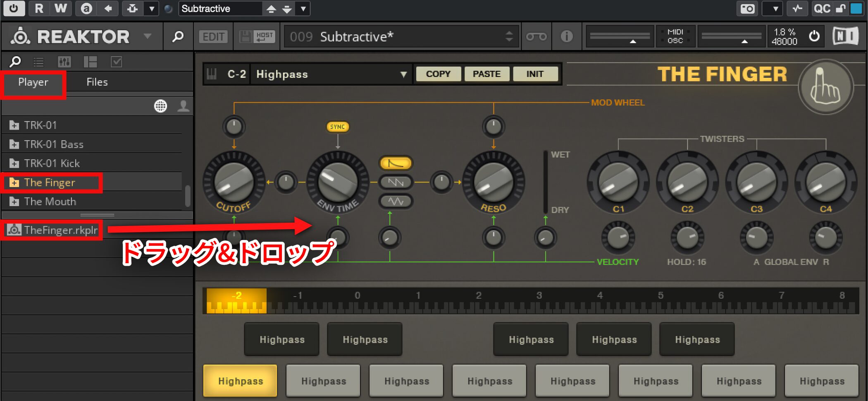Select the list view icon in sidebar
The width and height of the screenshot is (868, 401).
click(x=38, y=62)
